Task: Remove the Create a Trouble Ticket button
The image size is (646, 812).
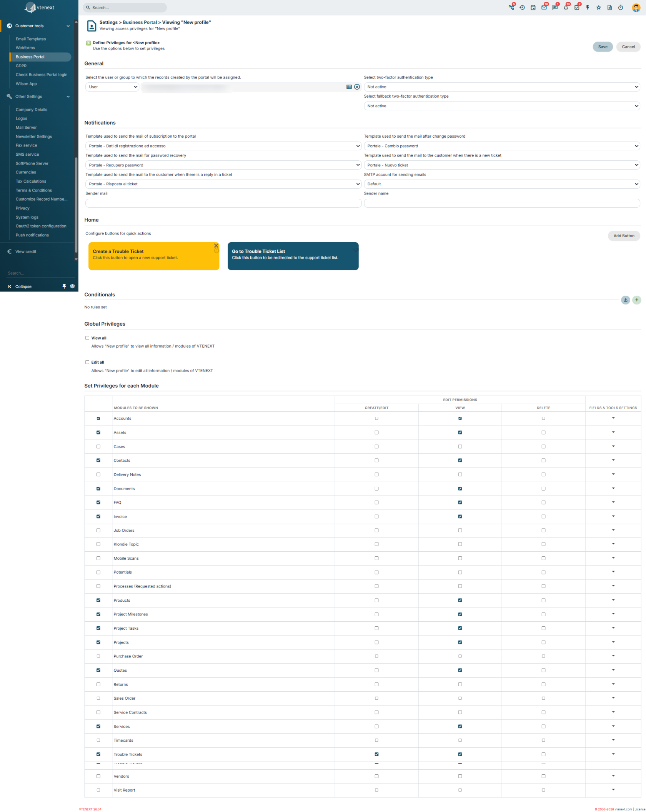Action: [216, 246]
